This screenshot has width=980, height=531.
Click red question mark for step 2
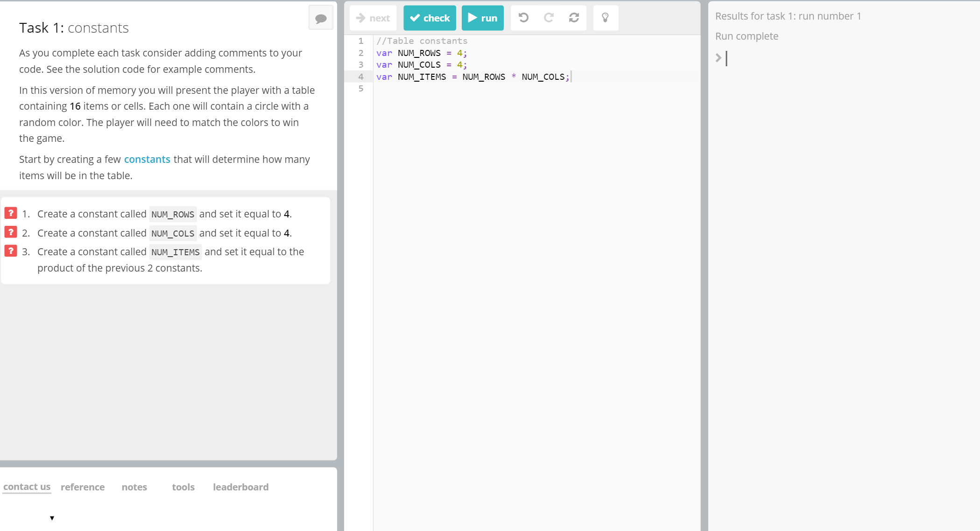(x=11, y=232)
